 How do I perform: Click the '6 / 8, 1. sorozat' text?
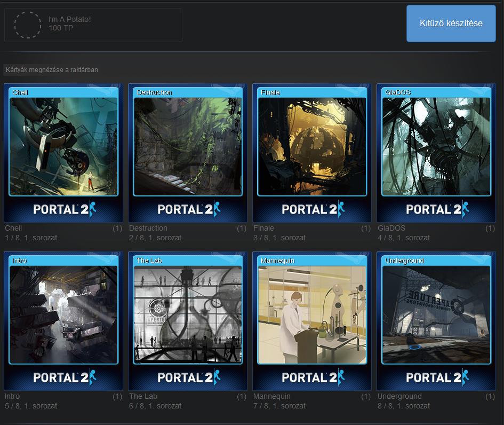point(155,406)
